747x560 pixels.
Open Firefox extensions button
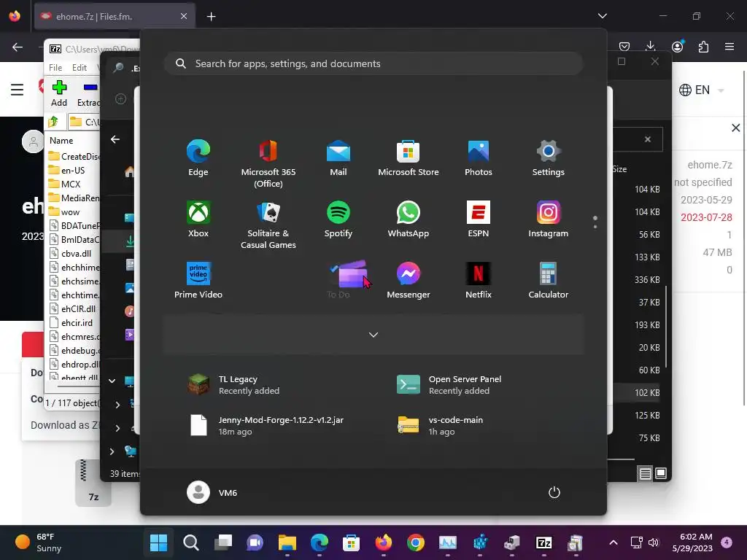[x=703, y=46]
